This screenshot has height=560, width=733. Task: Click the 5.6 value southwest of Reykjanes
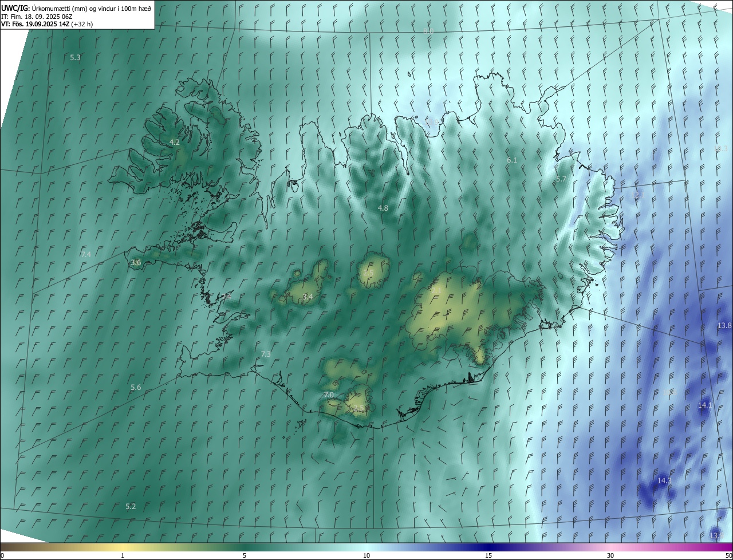[x=136, y=388]
